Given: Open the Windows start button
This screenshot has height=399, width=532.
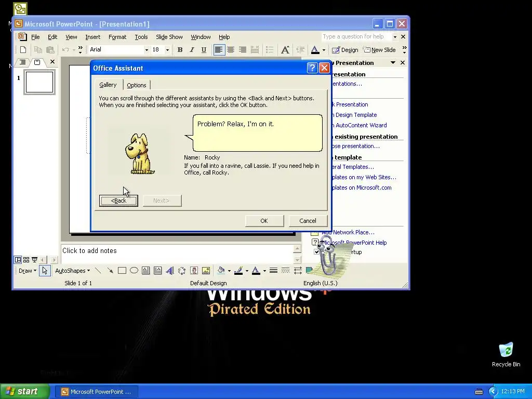Looking at the screenshot, I should (24, 391).
